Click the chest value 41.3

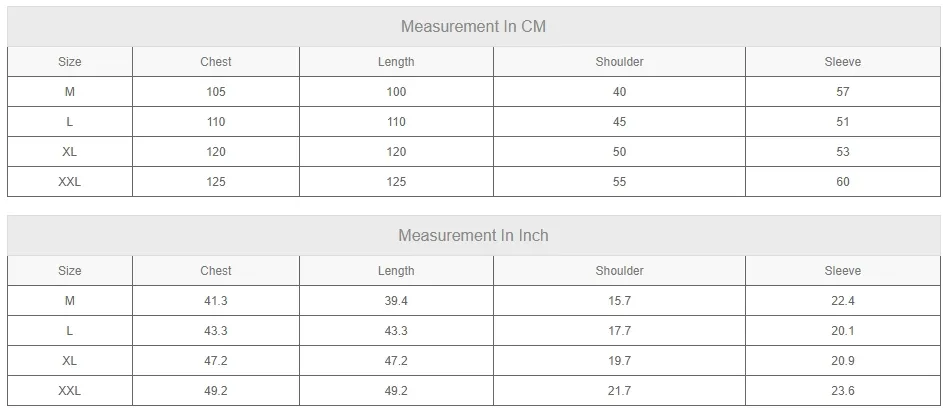pos(216,301)
